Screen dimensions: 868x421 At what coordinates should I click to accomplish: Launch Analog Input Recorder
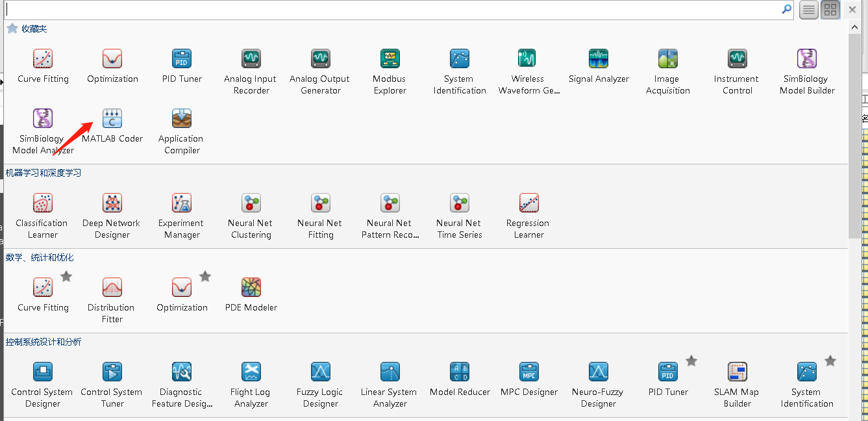pos(251,71)
